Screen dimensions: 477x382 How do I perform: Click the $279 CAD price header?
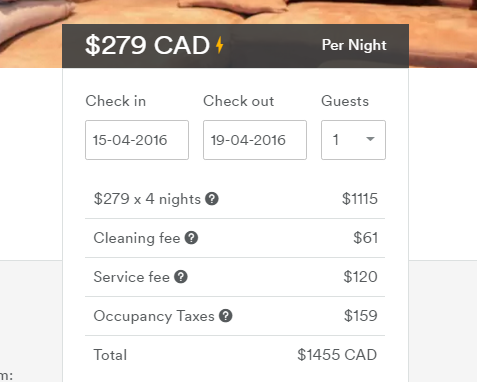[147, 45]
